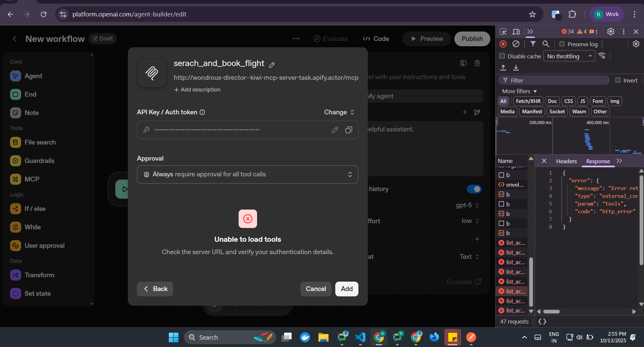Click the Publish button
Viewport: 644px width, 347px height.
pos(472,39)
